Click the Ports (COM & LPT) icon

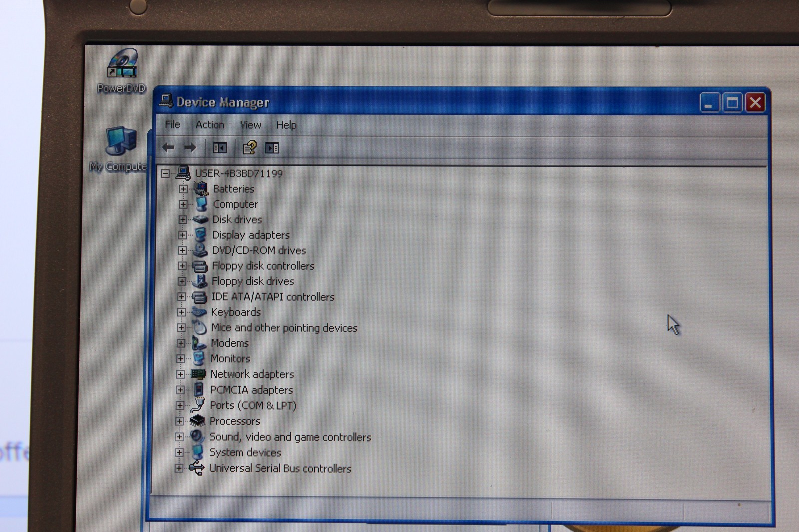(198, 405)
